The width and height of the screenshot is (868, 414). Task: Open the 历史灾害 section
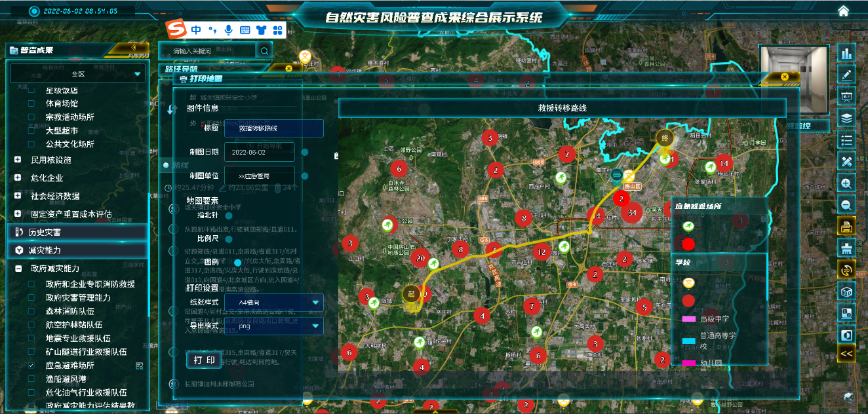[79, 232]
